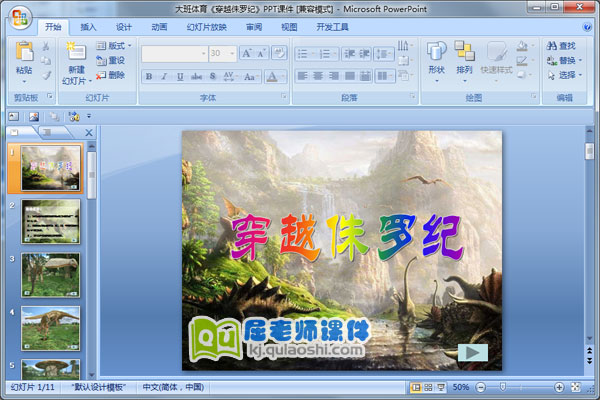Switch to Slide Sorter view

click(x=428, y=387)
